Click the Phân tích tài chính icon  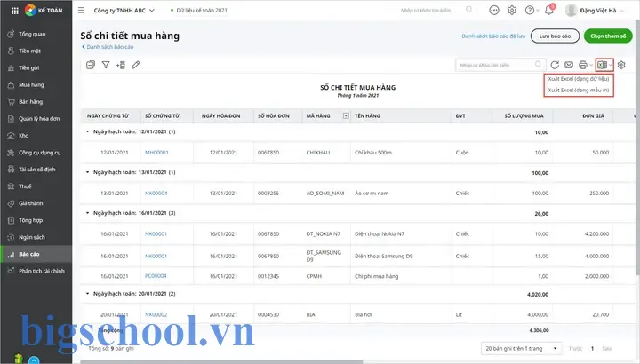pos(11,271)
